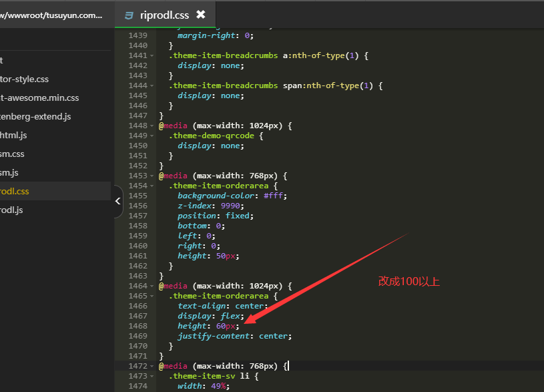Image resolution: width=544 pixels, height=392 pixels.
Task: Select highlighted rodl.css file in sidebar
Action: coord(15,191)
